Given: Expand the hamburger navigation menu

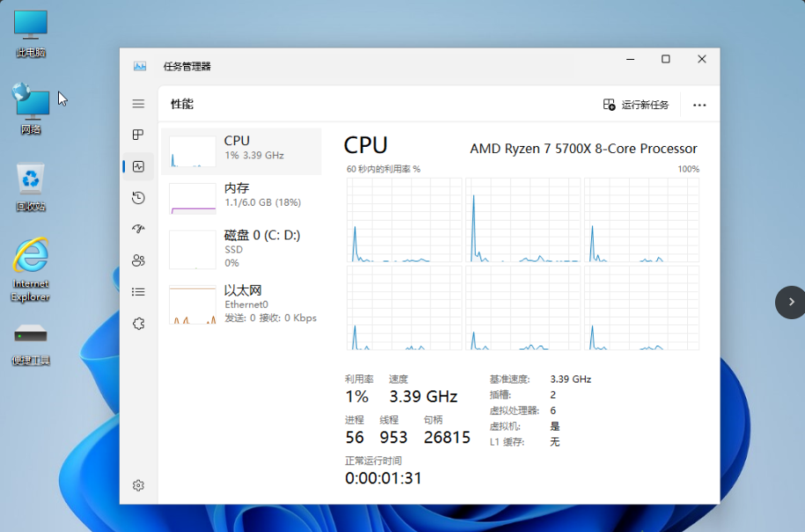Looking at the screenshot, I should pyautogui.click(x=138, y=104).
